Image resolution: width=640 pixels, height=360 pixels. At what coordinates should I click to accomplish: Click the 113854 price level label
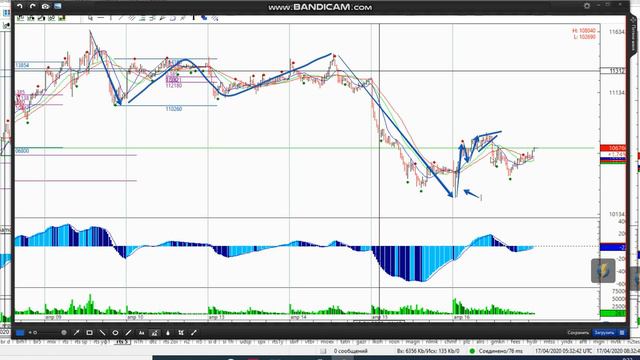(22, 65)
